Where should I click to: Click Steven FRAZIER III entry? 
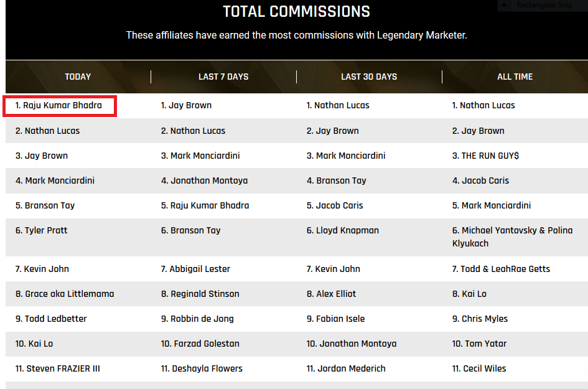[x=58, y=368]
